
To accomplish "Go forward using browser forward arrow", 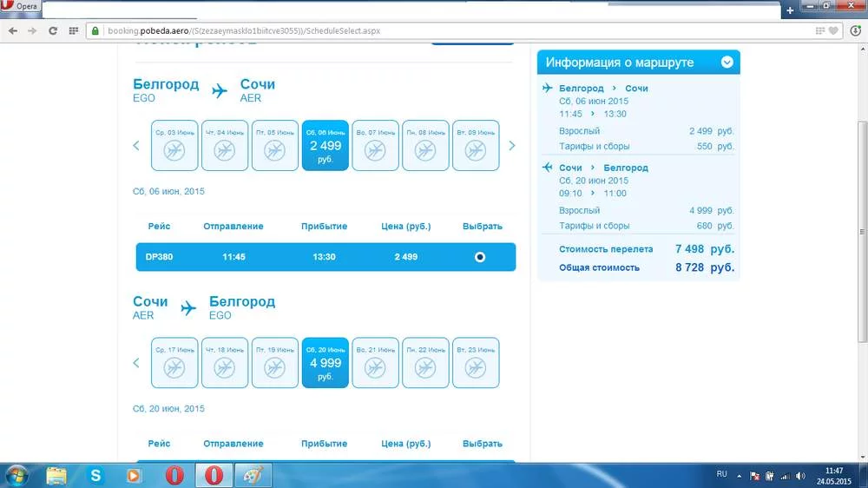I will coord(33,31).
